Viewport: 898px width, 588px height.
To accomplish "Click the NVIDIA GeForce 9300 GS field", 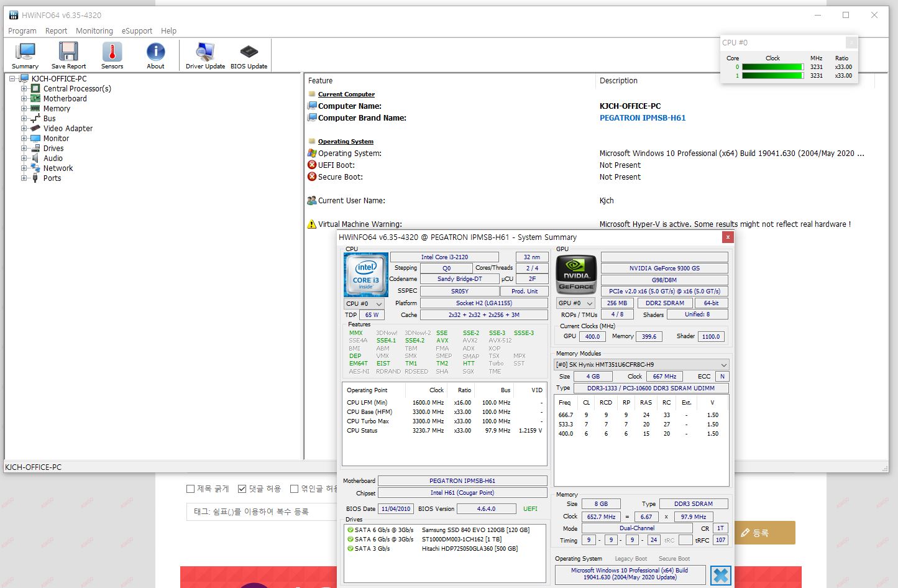I will coord(664,268).
